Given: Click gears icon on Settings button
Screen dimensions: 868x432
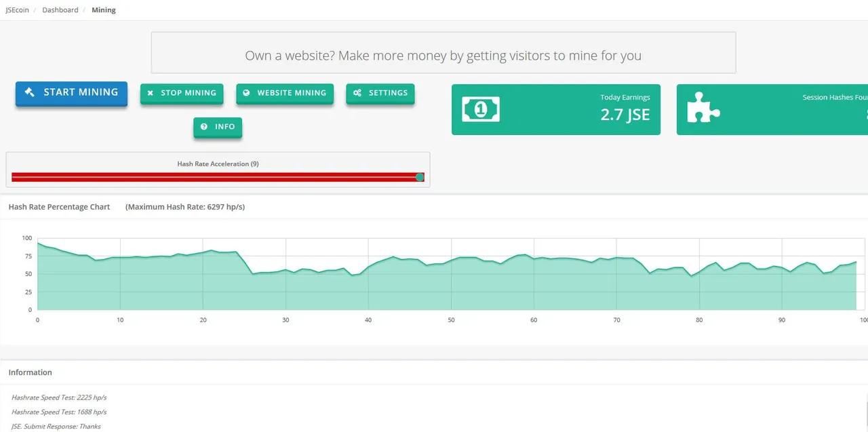Looking at the screenshot, I should [x=357, y=93].
